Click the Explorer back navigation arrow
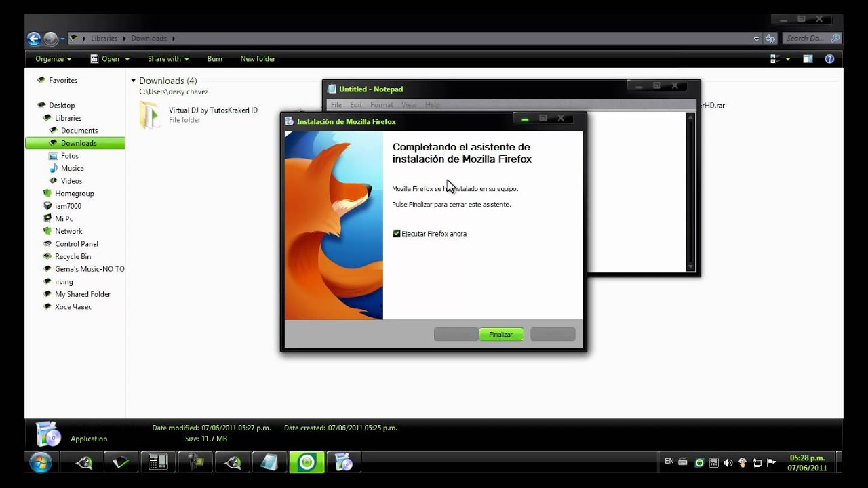 point(34,39)
